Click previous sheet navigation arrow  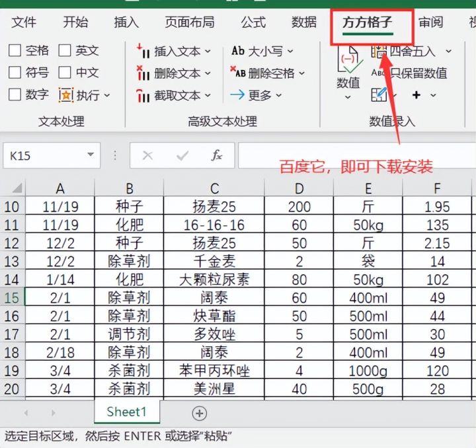[26, 413]
